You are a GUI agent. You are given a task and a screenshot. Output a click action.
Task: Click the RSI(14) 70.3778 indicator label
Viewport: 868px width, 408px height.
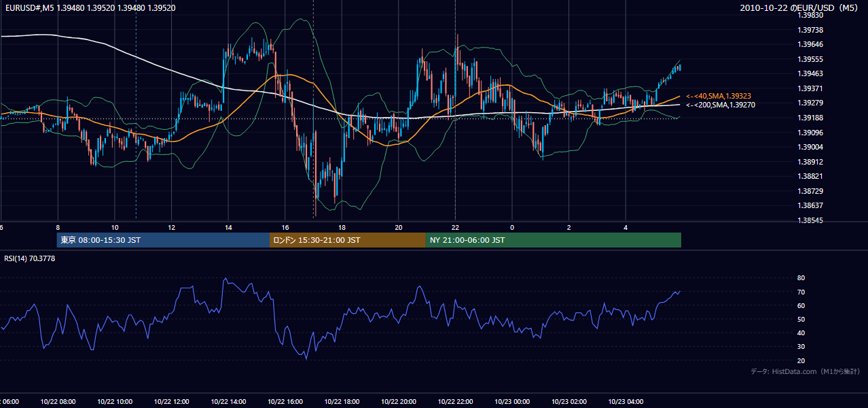pos(30,258)
